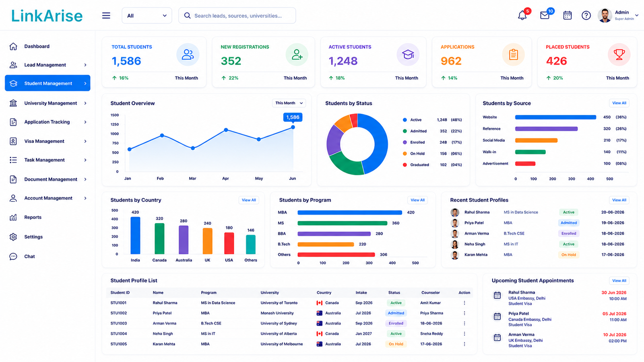Click the India bar in country chart
The width and height of the screenshot is (644, 362).
click(x=135, y=235)
